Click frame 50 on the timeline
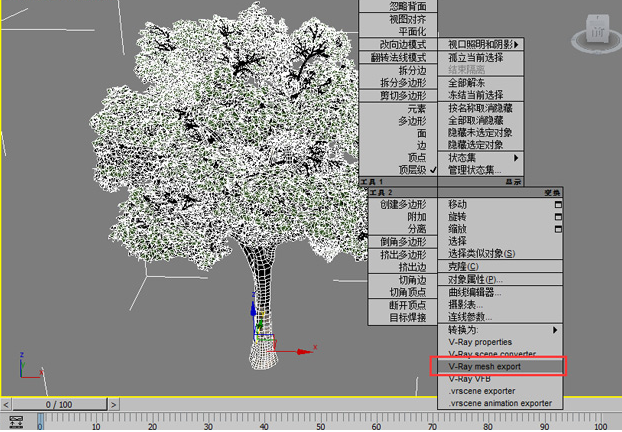Viewport: 622px width, 432px height. pos(320,427)
